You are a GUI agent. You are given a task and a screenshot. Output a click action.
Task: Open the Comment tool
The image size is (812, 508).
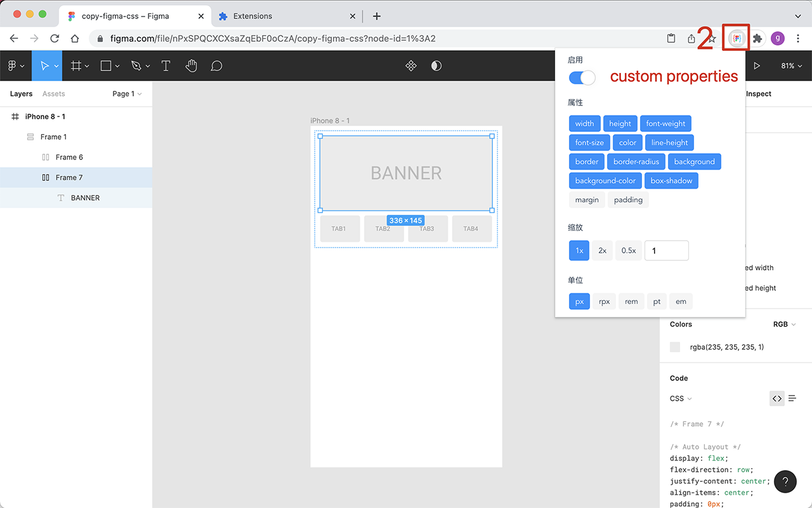(216, 65)
